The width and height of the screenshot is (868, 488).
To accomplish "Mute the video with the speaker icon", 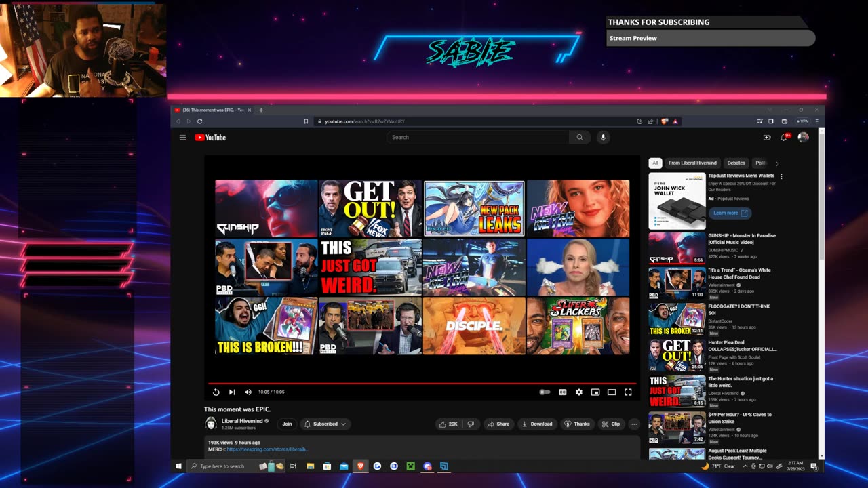I will point(248,392).
